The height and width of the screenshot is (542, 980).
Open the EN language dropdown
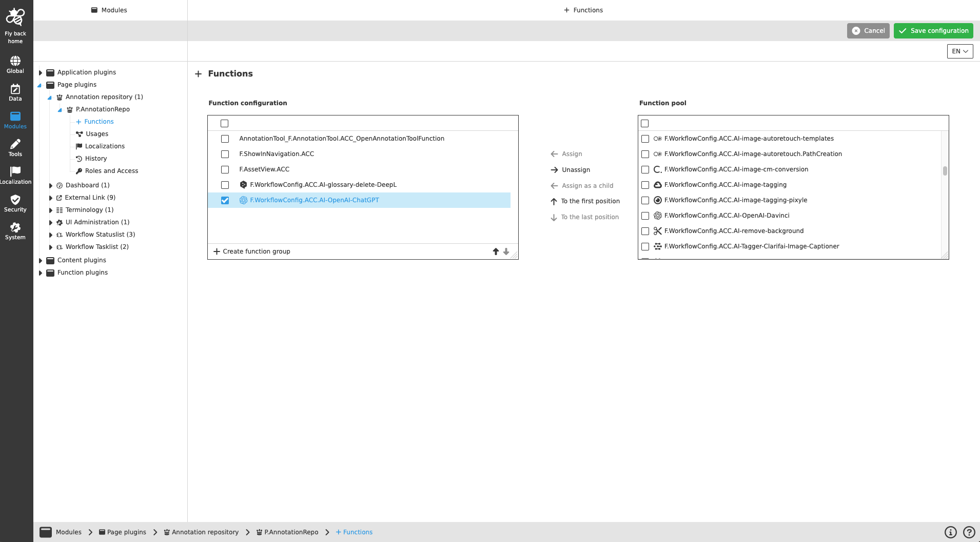coord(959,51)
